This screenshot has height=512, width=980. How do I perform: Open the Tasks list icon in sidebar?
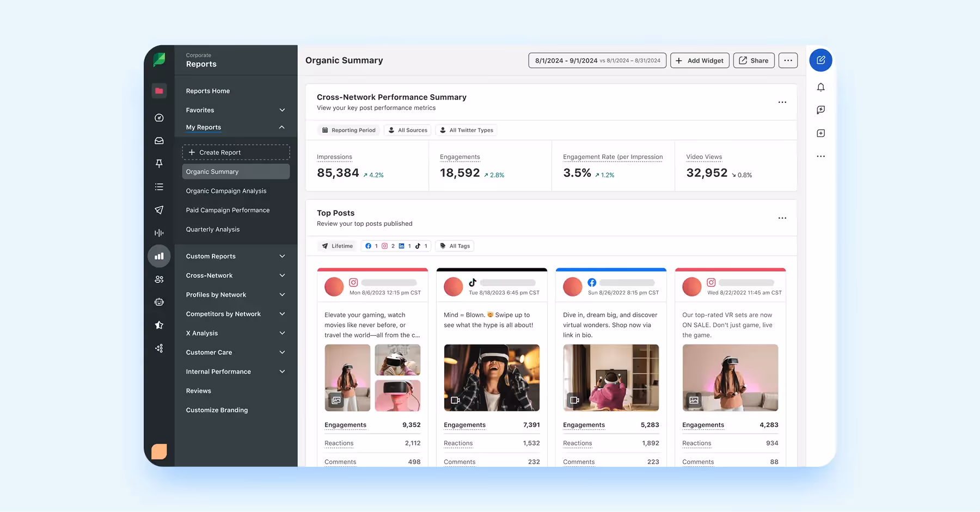(x=159, y=187)
